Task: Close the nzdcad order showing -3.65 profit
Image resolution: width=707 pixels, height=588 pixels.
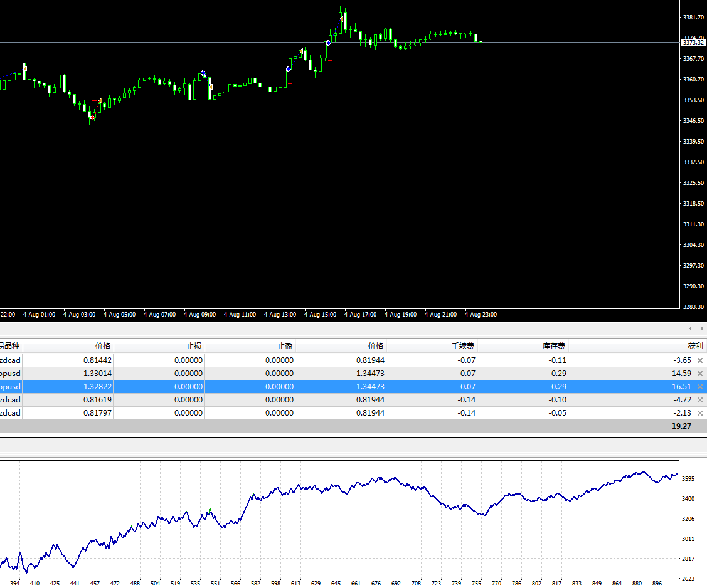Action: (x=699, y=360)
